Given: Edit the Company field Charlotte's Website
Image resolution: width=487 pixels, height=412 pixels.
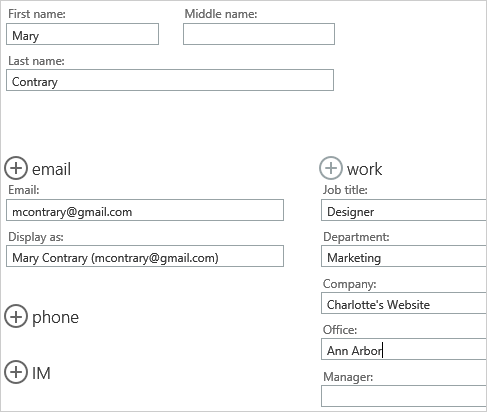Looking at the screenshot, I should (x=404, y=303).
